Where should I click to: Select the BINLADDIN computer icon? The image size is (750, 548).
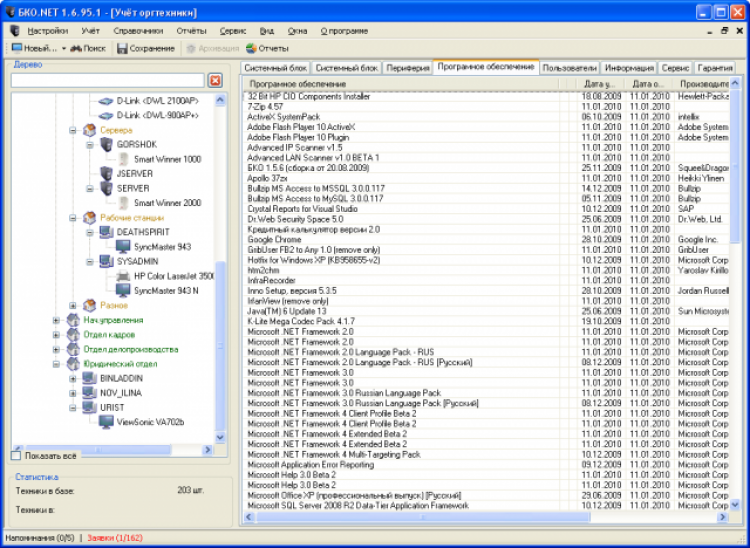(89, 378)
